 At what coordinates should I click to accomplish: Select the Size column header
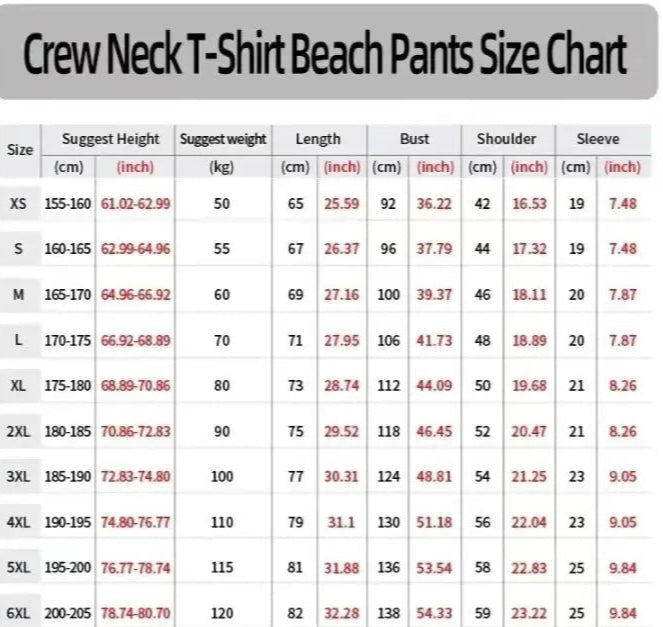tap(20, 150)
